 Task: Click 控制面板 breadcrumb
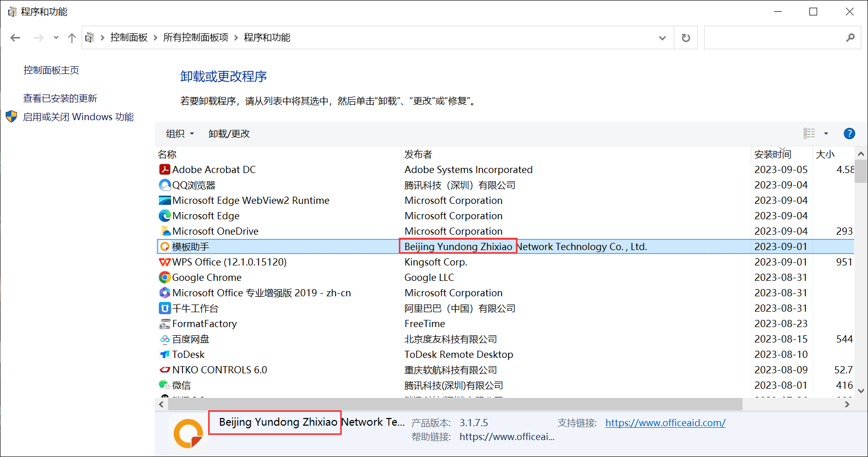pos(129,37)
